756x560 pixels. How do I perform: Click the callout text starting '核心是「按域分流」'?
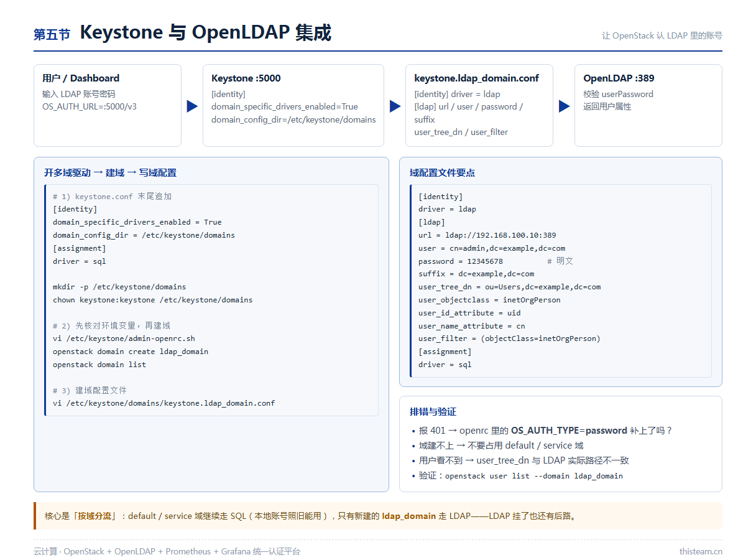click(x=311, y=516)
